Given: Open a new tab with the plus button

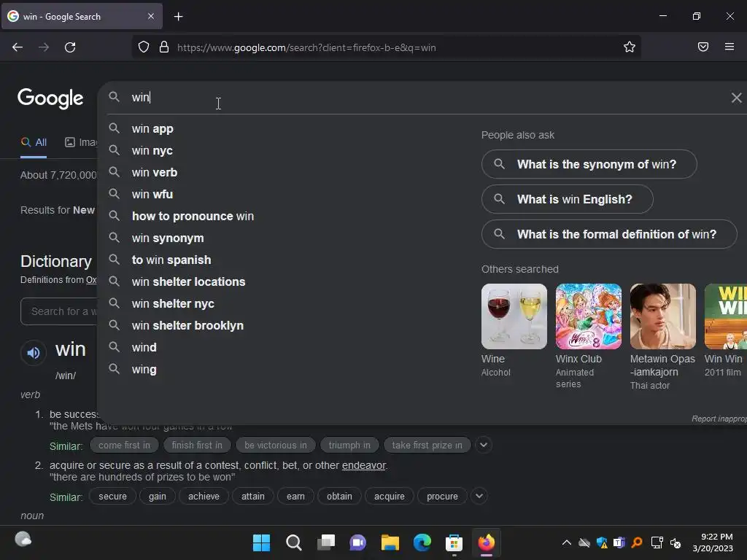Looking at the screenshot, I should 178,17.
